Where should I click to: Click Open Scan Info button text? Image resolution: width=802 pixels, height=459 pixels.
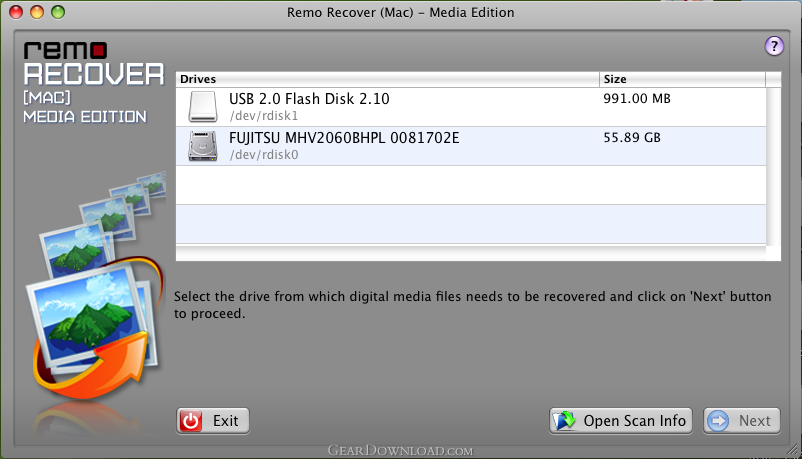pos(634,421)
